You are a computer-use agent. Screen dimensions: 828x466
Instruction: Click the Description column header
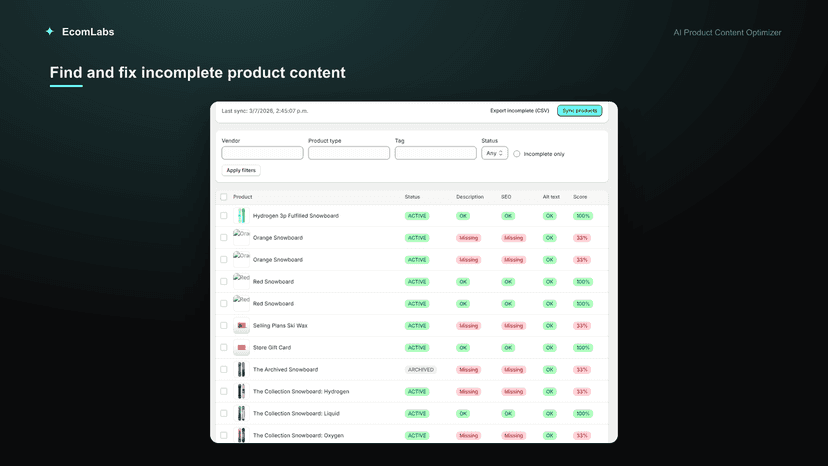pyautogui.click(x=469, y=197)
